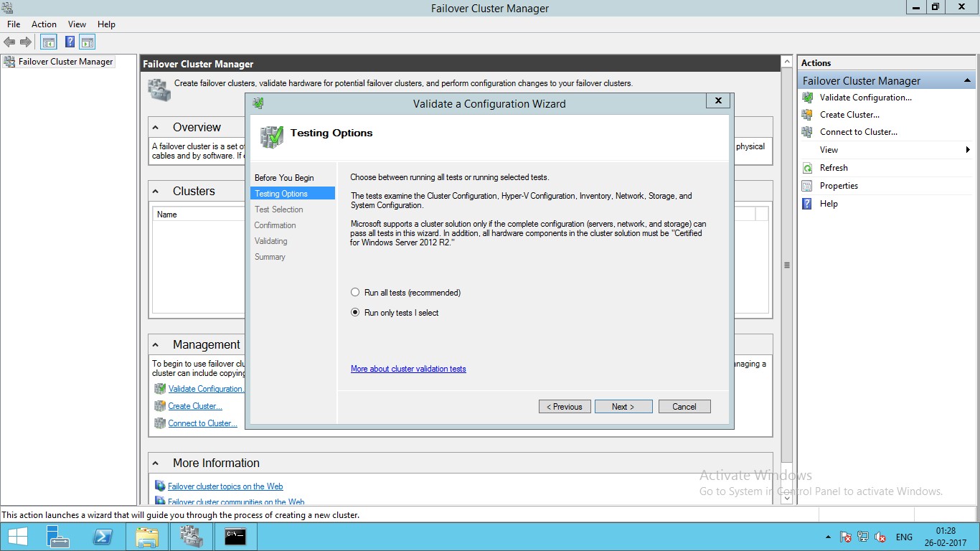Click the Back arrow in the toolbar

tap(9, 42)
